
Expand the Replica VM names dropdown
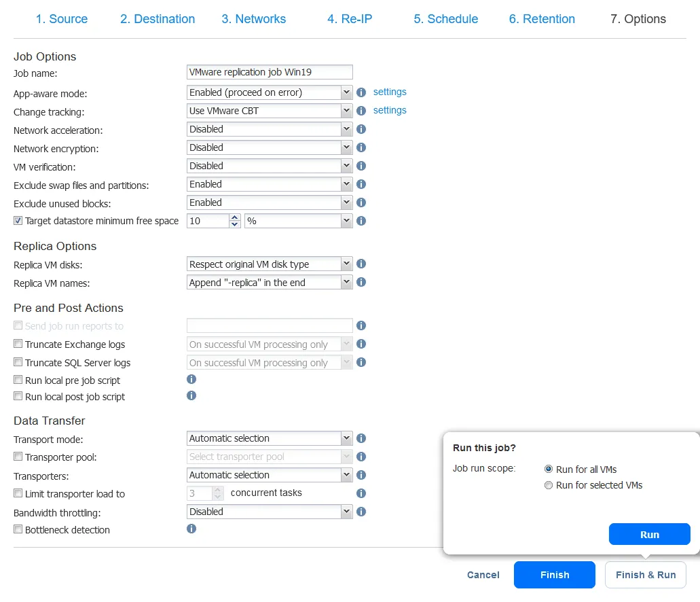point(346,282)
